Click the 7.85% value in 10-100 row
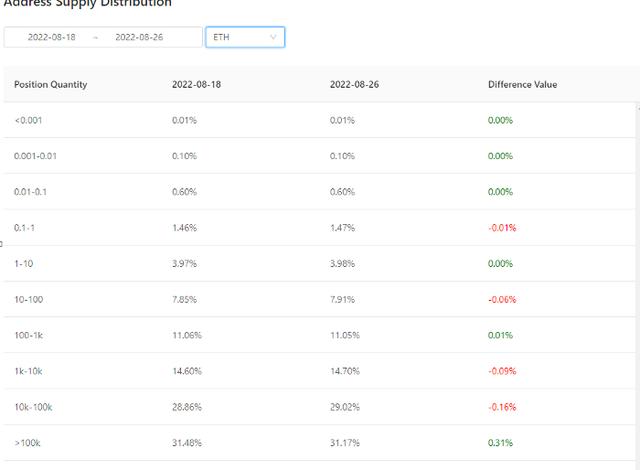The image size is (640, 470). [x=184, y=299]
